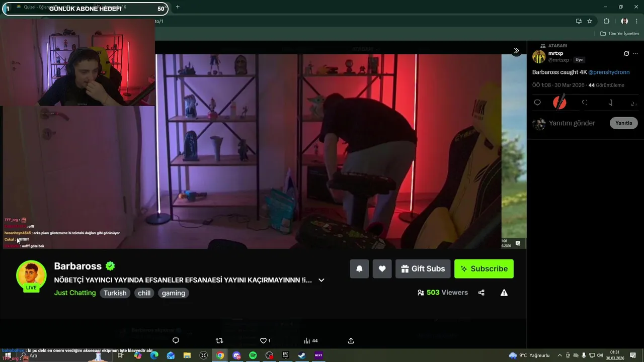Open the weather widget showing 9°C Yağmurlu
This screenshot has height=362, width=644.
coord(529,355)
